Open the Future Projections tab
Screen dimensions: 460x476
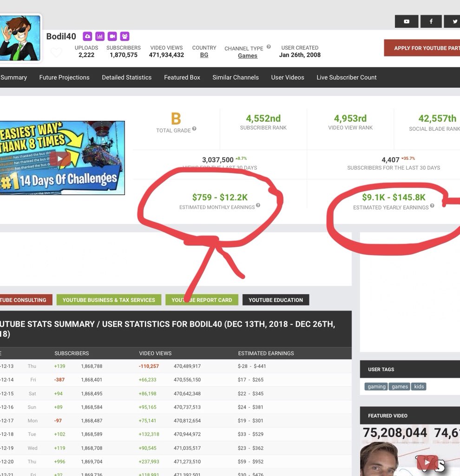tap(64, 78)
